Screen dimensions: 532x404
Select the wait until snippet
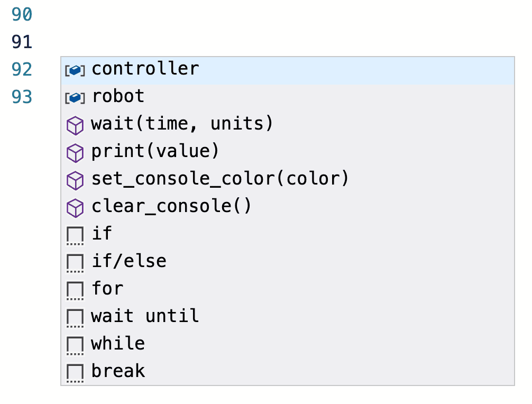[x=145, y=316]
